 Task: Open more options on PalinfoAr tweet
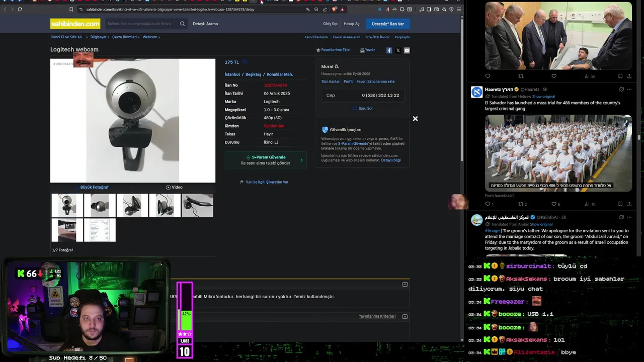629,217
